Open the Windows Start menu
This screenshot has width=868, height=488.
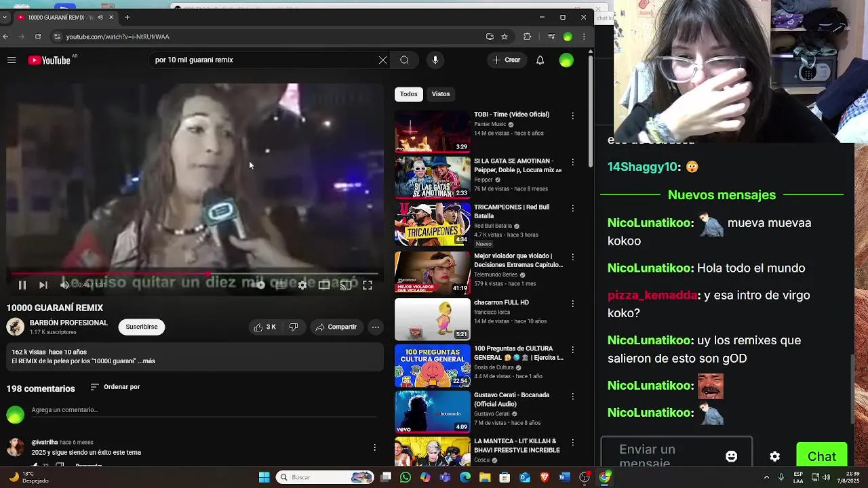(x=264, y=477)
